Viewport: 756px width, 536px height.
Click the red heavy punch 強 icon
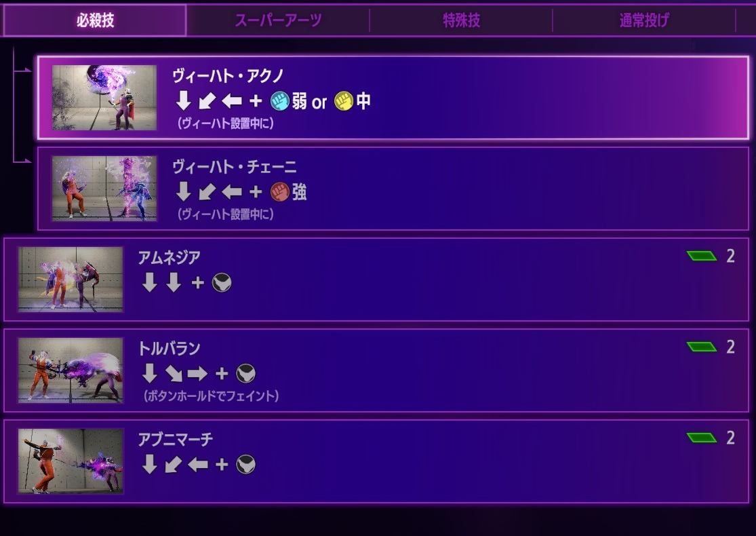(x=279, y=192)
